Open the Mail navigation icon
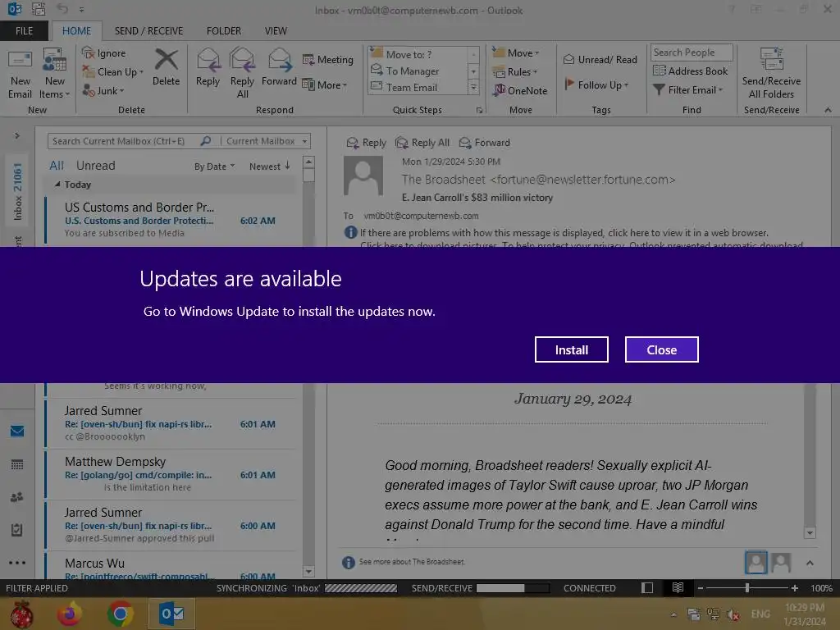The height and width of the screenshot is (630, 840). click(17, 431)
